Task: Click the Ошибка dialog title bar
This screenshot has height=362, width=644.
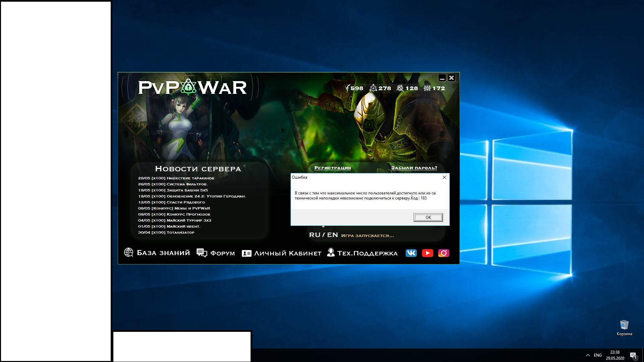Action: (x=365, y=177)
